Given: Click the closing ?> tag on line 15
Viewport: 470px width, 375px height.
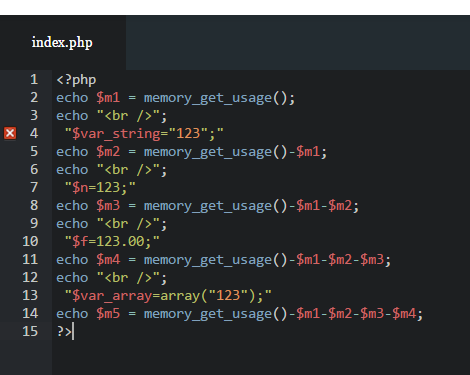Looking at the screenshot, I should pos(64,332).
